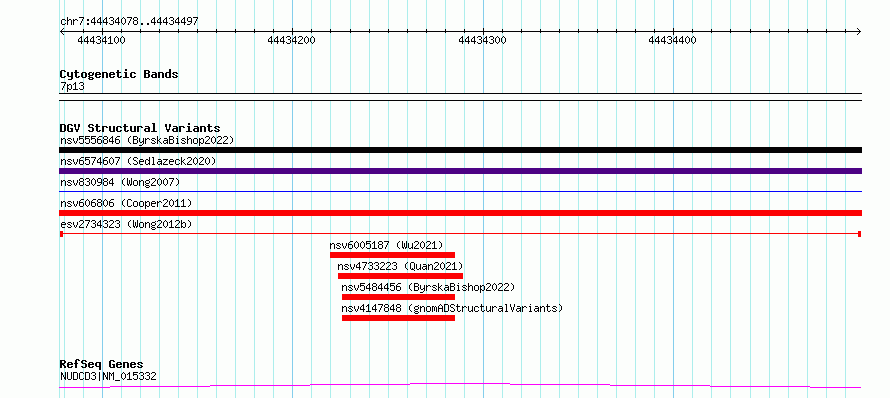Click the thick red nsv606806 variant bar
Viewport: 890px width, 398px height.
[x=460, y=213]
